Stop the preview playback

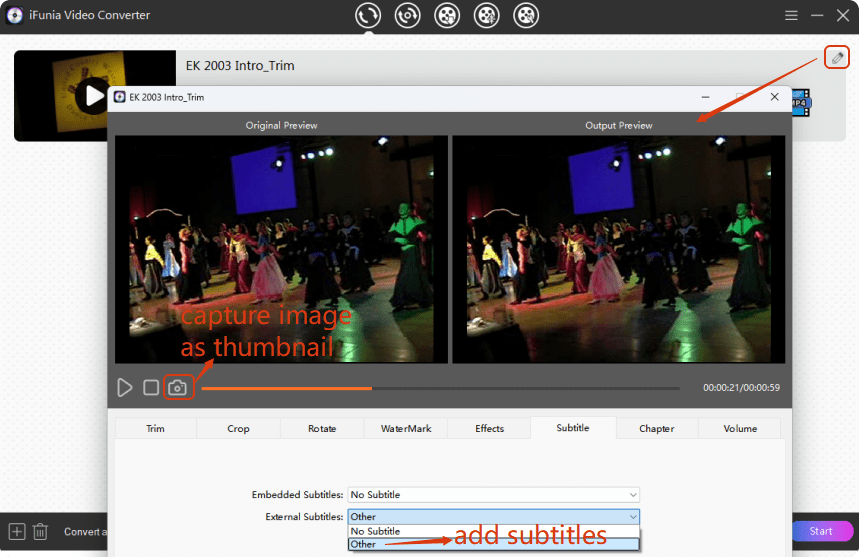coord(151,387)
